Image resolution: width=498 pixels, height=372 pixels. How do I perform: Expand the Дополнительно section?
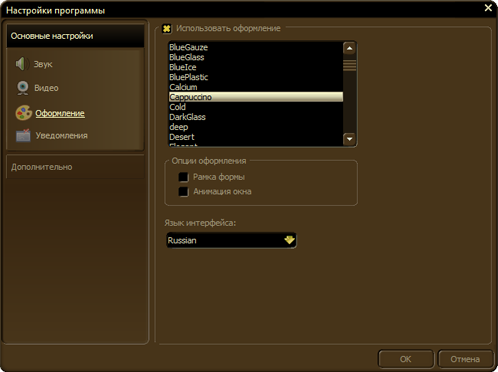pos(75,167)
